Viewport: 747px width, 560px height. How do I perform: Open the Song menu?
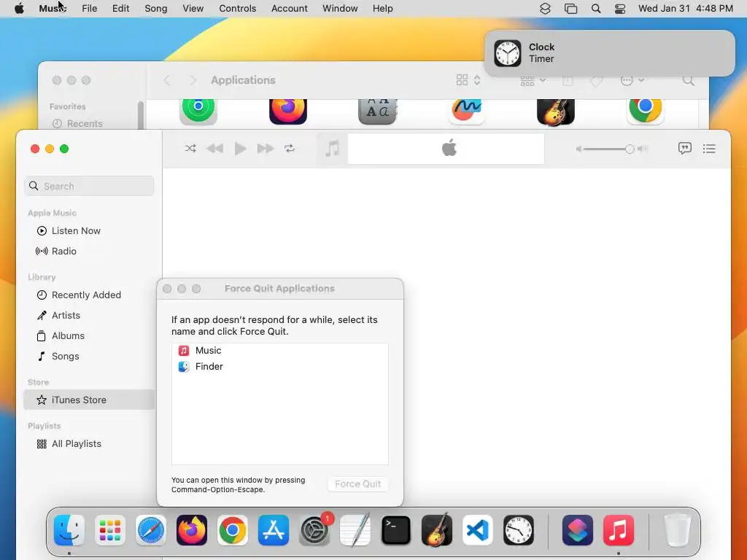pyautogui.click(x=156, y=9)
